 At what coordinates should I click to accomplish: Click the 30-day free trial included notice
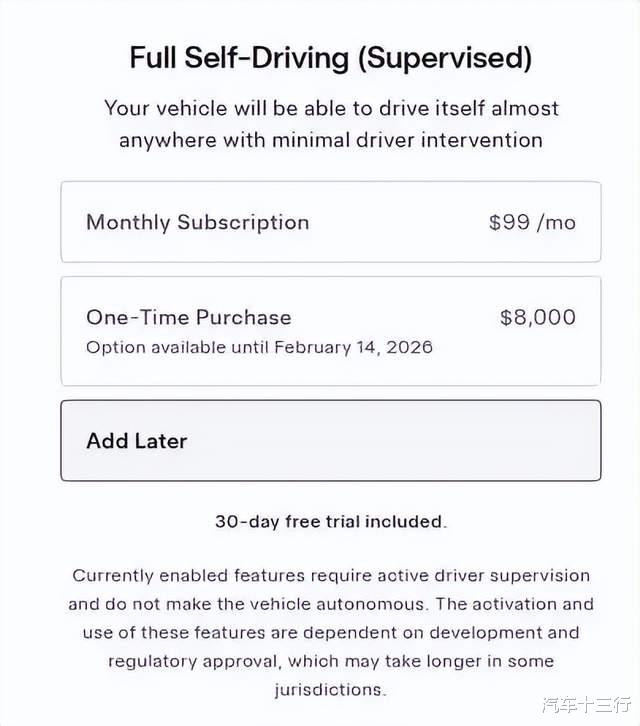pos(330,521)
